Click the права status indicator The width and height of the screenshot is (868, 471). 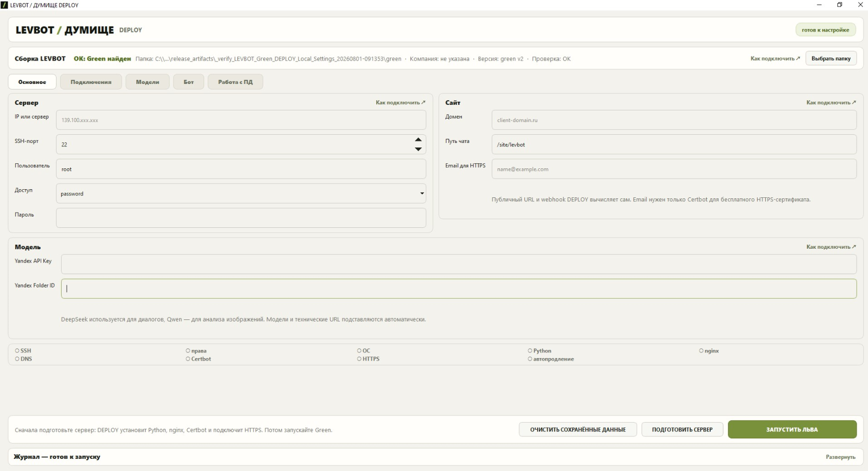(196, 351)
